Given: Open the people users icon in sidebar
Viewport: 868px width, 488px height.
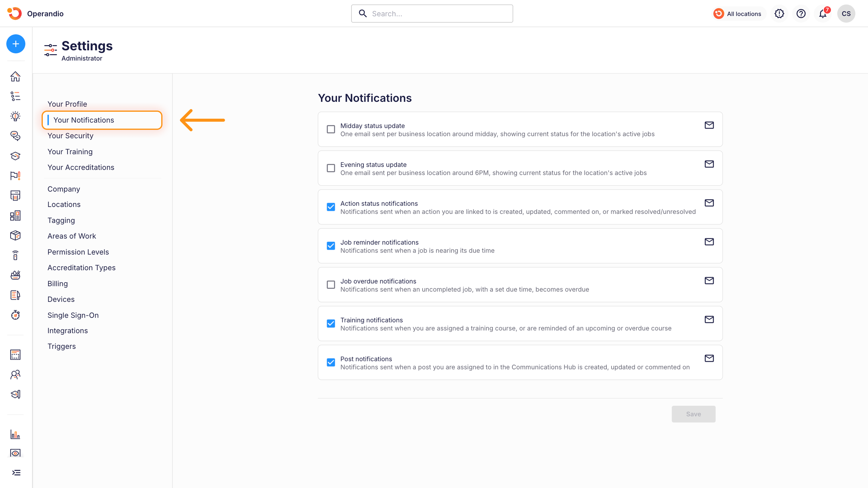Looking at the screenshot, I should coord(15,374).
